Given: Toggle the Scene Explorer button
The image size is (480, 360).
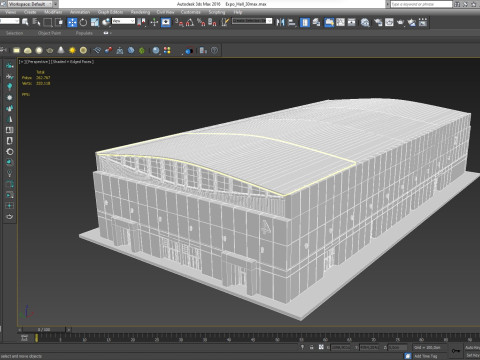Looking at the screenshot, I should pos(305,22).
